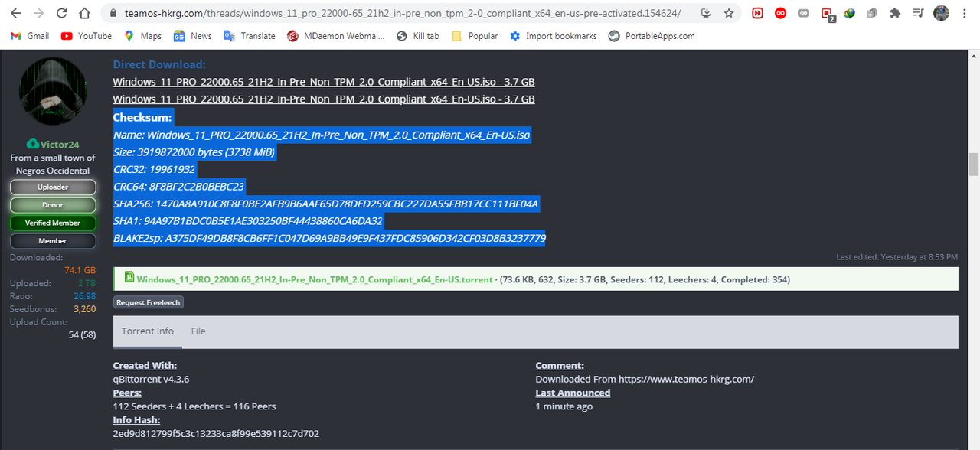Click the qBittorrent v4.3.6 text
Screen dimensions: 980x450
(151, 379)
